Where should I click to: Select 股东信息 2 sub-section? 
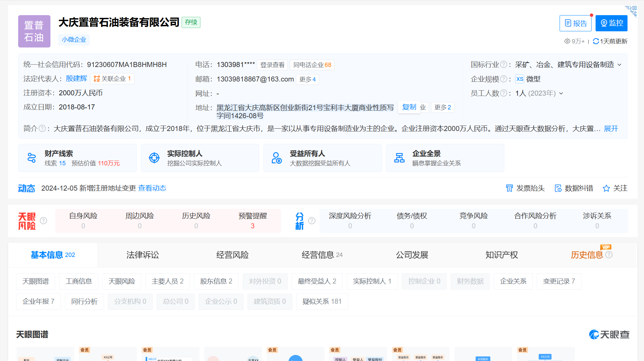(x=216, y=281)
